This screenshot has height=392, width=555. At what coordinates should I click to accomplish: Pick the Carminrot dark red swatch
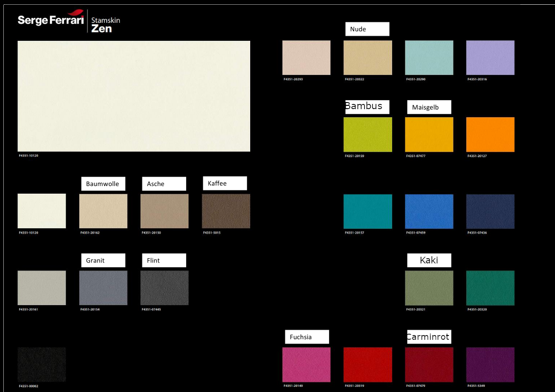tap(429, 364)
